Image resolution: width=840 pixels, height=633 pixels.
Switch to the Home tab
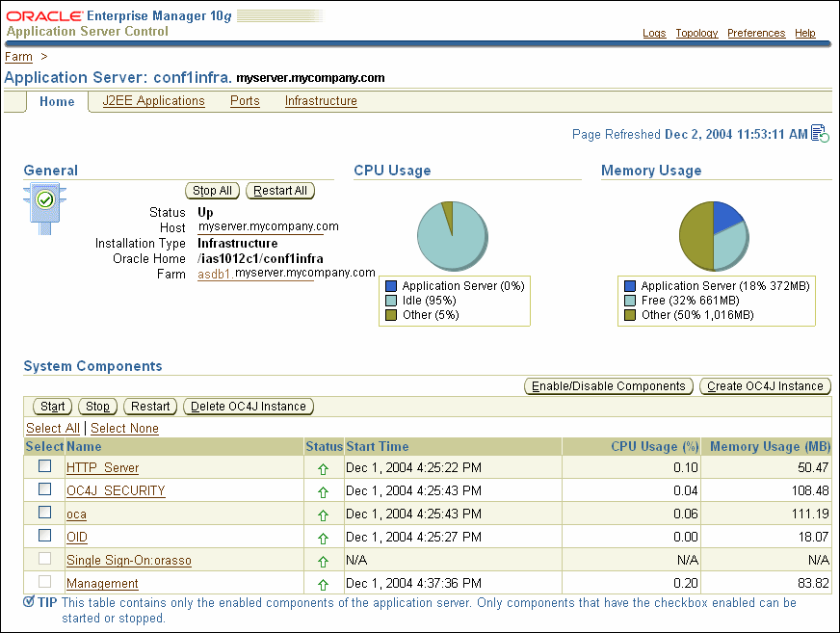click(x=57, y=101)
